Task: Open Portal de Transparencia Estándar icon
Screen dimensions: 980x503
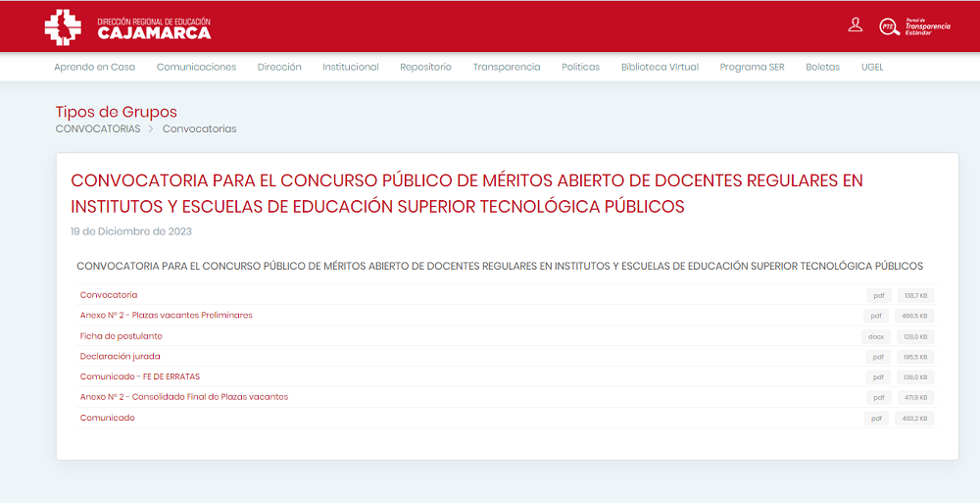Action: pos(914,26)
